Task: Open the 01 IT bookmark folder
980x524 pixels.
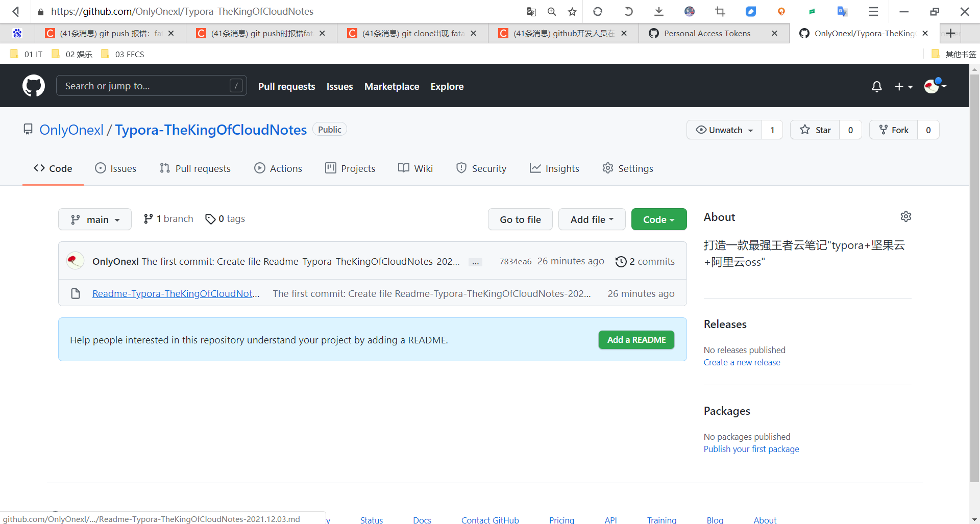Action: click(x=27, y=54)
